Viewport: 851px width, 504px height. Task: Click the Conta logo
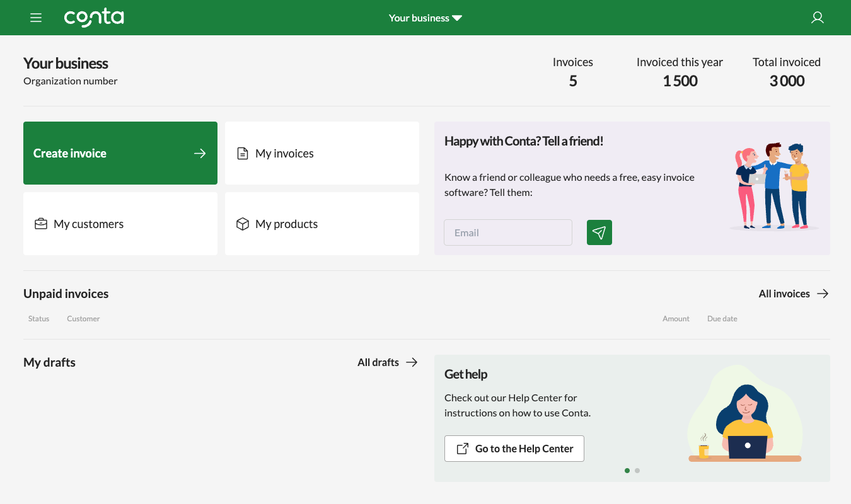tap(93, 18)
